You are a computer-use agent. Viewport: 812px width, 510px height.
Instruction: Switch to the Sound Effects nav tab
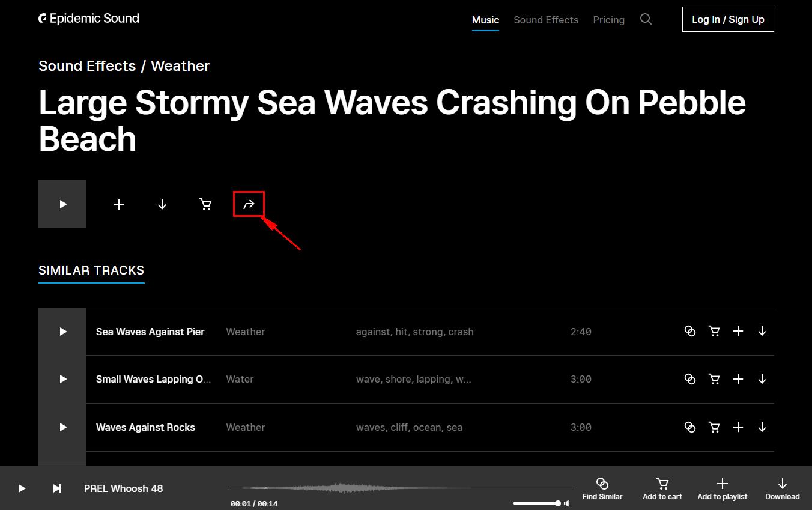pos(546,20)
